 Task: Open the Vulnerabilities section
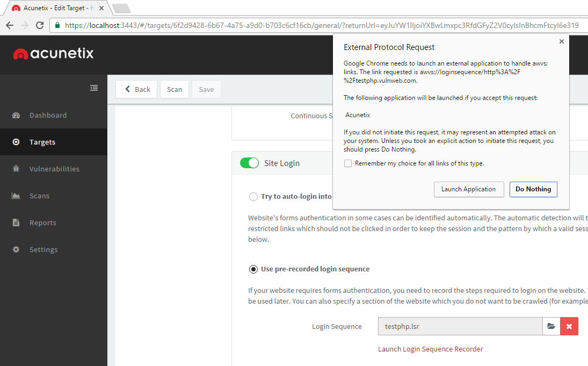[x=54, y=169]
